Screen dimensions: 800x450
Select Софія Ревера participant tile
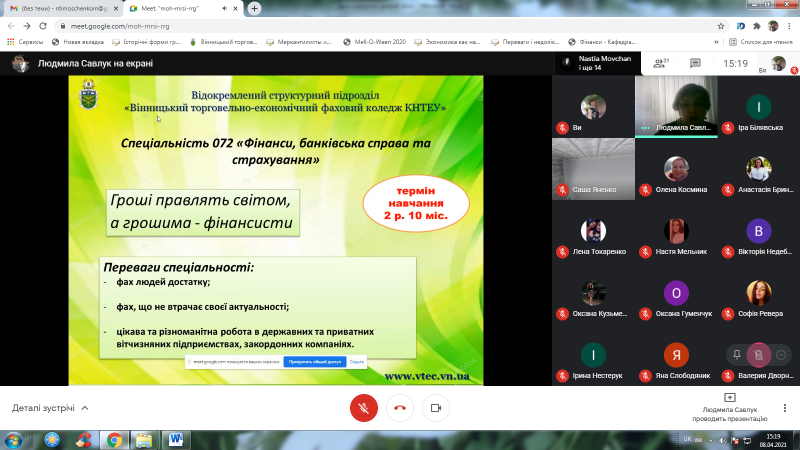[x=759, y=293]
